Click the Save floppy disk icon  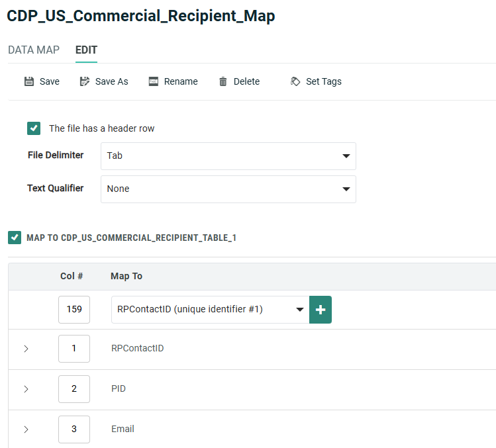point(29,81)
